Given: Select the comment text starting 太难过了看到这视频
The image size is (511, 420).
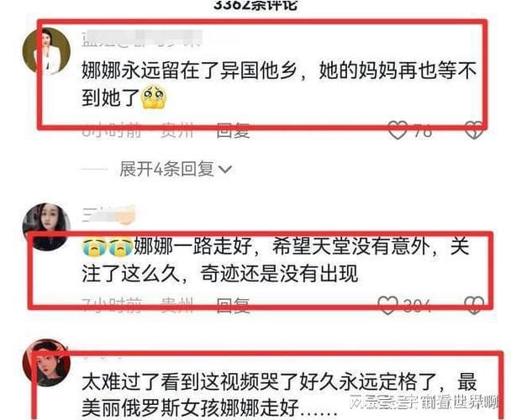Looking at the screenshot, I should [279, 395].
